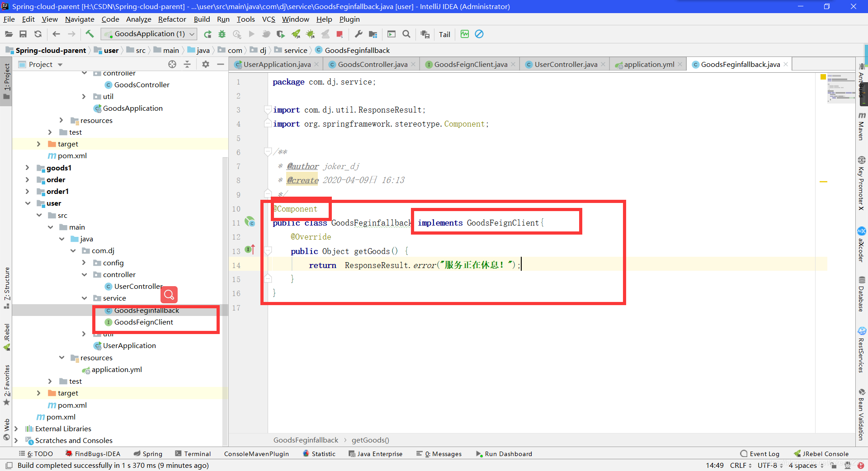Click the blue circle-slash toolbar icon
Screen dimensions: 868x471
tap(479, 34)
